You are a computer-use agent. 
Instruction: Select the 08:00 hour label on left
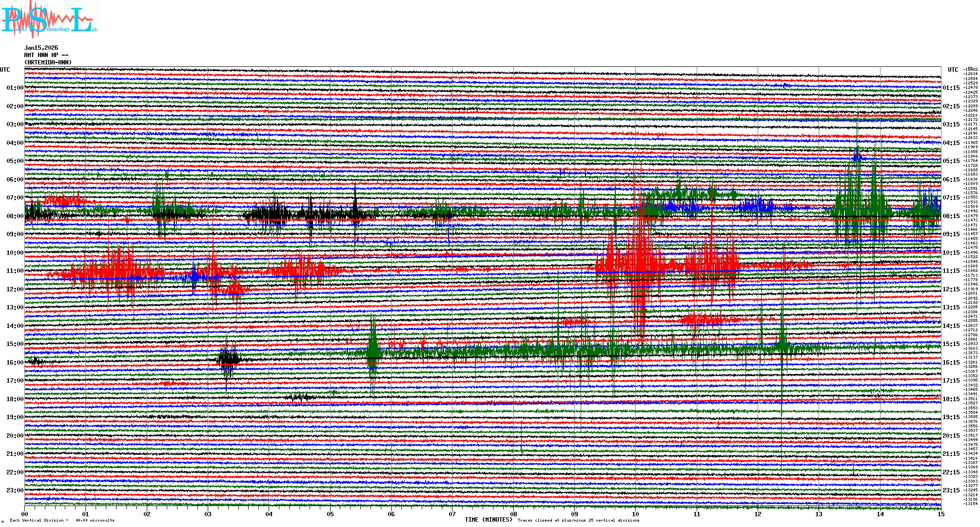[15, 216]
